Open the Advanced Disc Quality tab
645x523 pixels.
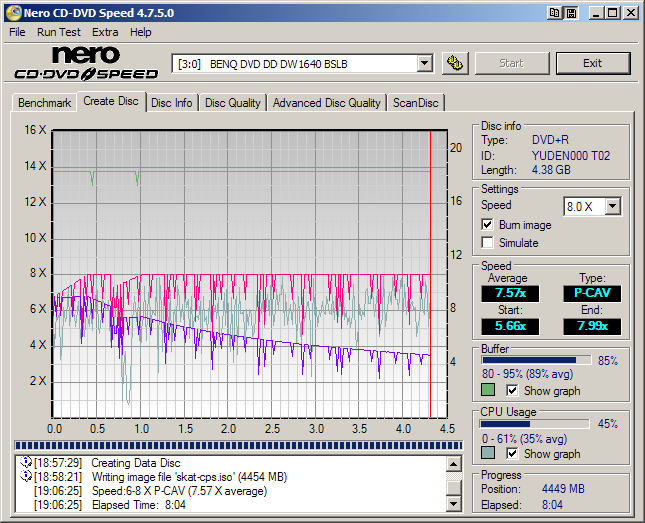point(327,103)
